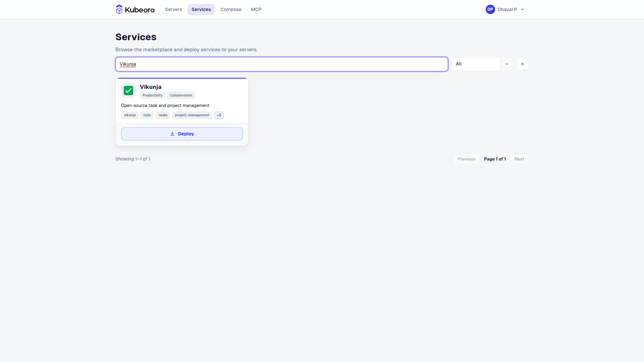Click the Services page heading
Image resolution: width=644 pixels, height=362 pixels.
pyautogui.click(x=136, y=37)
